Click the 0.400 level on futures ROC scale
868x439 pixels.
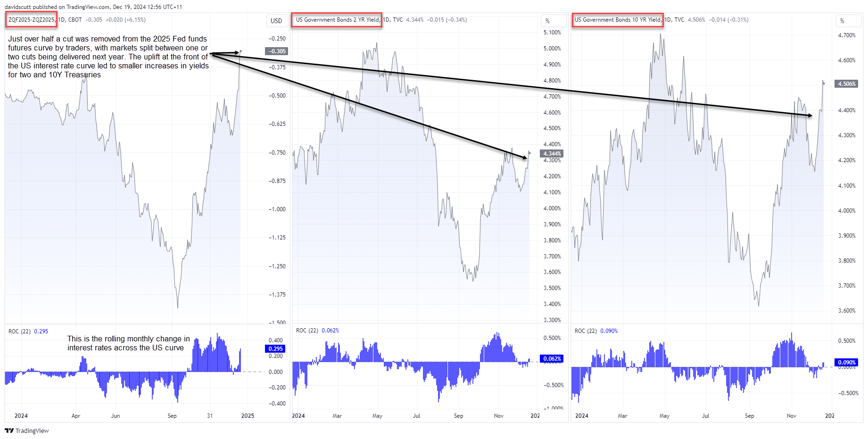click(x=275, y=340)
